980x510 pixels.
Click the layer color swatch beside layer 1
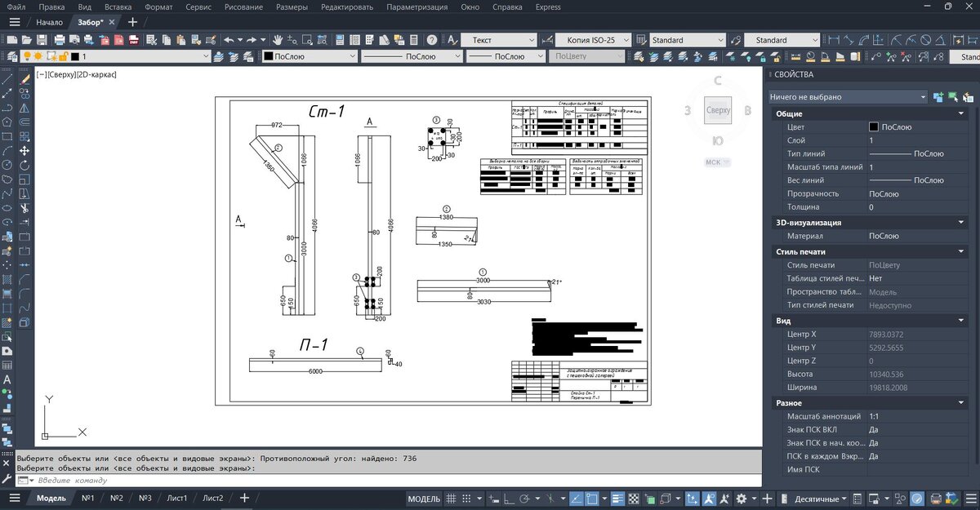(x=74, y=56)
